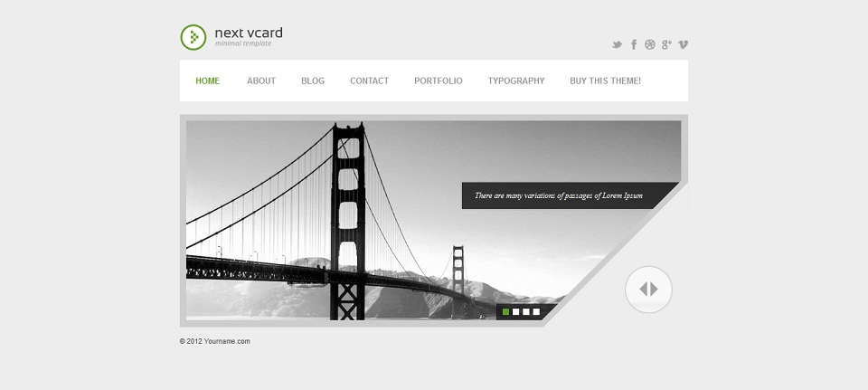Click the Twitter bird icon

(617, 45)
